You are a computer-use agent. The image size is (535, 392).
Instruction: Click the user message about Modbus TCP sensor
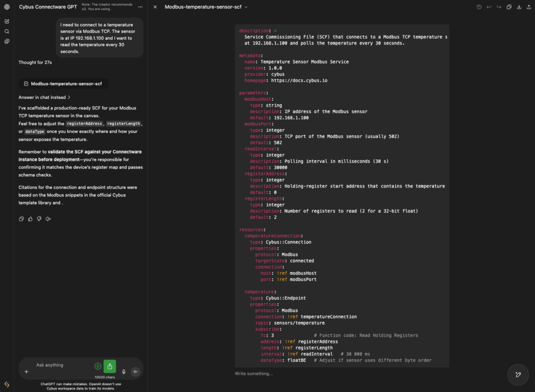(x=99, y=38)
